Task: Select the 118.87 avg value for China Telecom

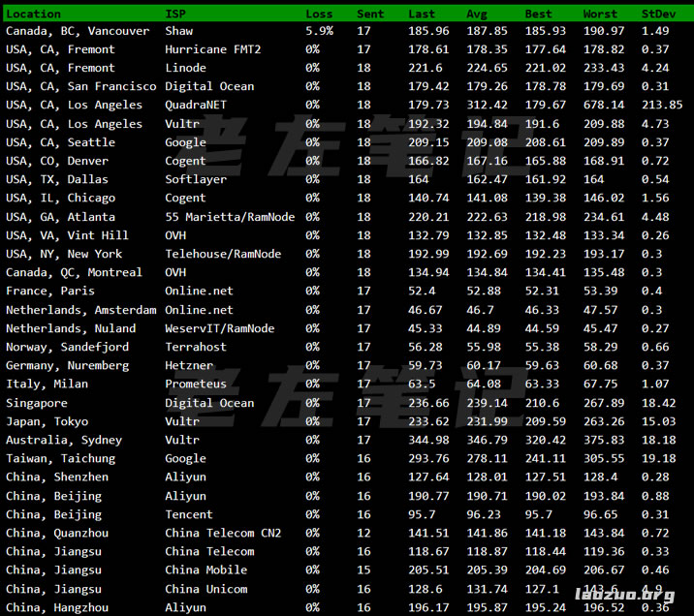Action: coord(487,552)
